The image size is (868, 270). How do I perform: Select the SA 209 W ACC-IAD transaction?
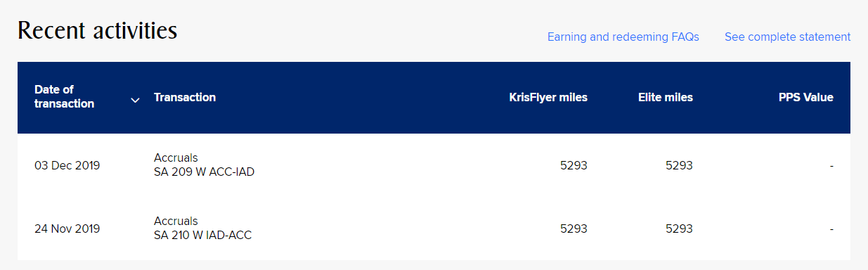(204, 172)
